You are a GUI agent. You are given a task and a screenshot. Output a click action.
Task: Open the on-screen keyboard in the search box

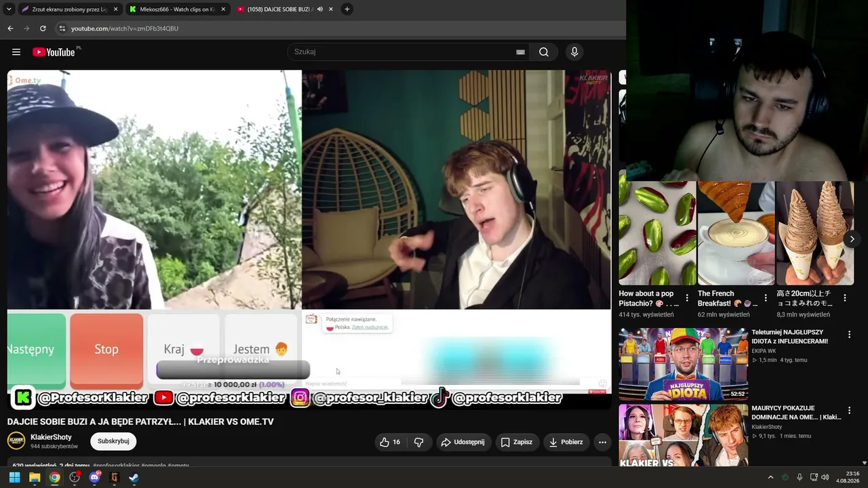520,52
